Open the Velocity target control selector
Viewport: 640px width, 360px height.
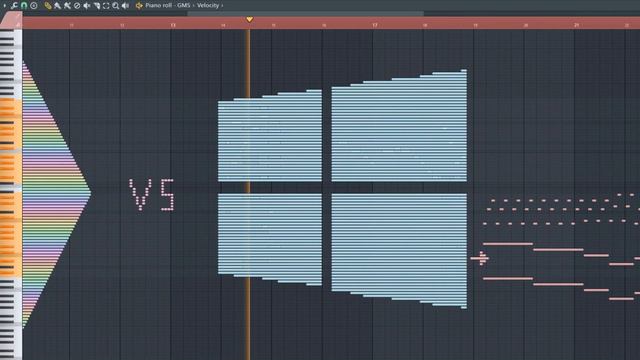tap(208, 5)
